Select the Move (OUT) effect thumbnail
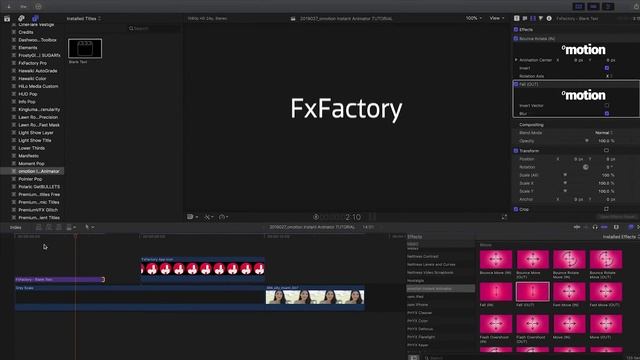The image size is (640, 360). click(606, 324)
